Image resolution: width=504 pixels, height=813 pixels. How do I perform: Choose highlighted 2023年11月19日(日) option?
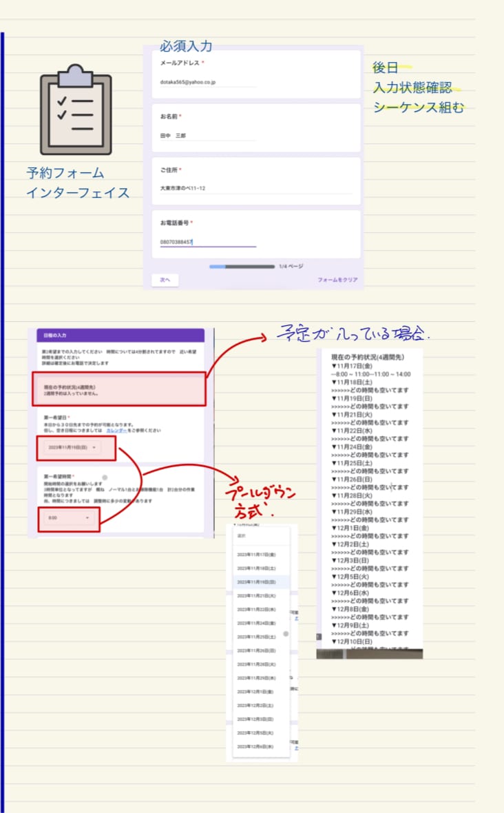tap(260, 582)
